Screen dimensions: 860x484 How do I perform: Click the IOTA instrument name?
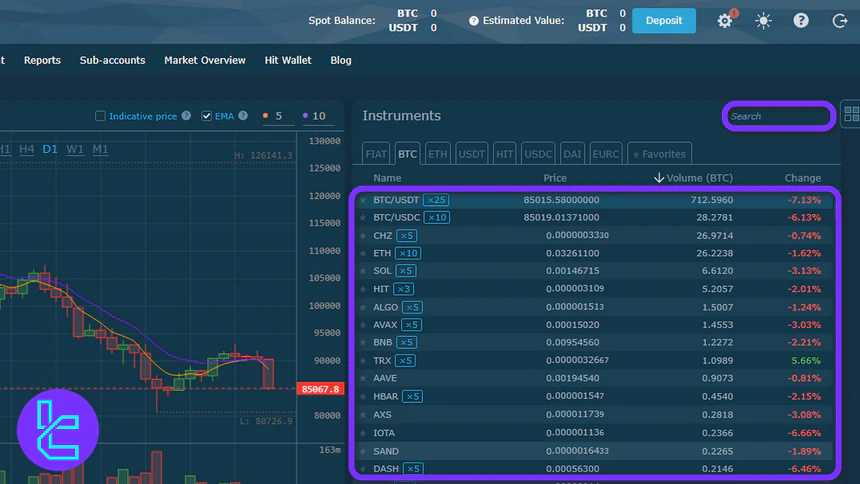click(384, 433)
